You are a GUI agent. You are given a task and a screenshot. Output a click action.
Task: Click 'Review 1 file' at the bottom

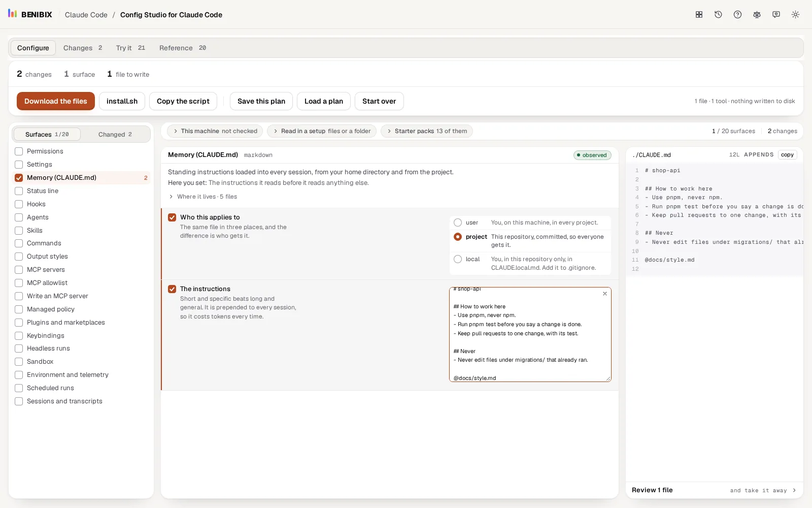pyautogui.click(x=652, y=490)
